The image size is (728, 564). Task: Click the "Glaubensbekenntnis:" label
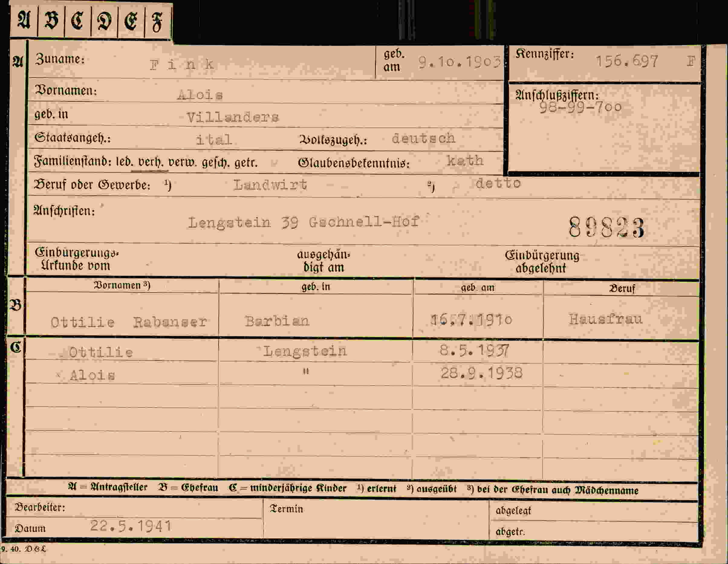pos(354,163)
